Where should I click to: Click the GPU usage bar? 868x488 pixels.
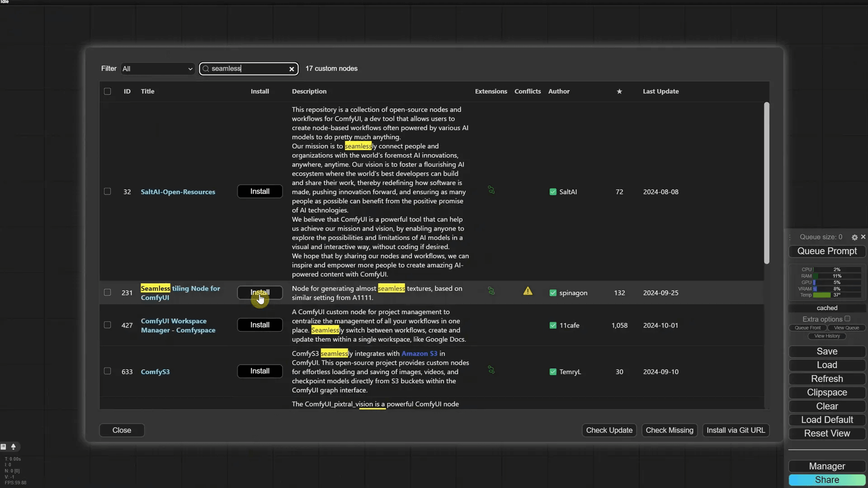(837, 282)
